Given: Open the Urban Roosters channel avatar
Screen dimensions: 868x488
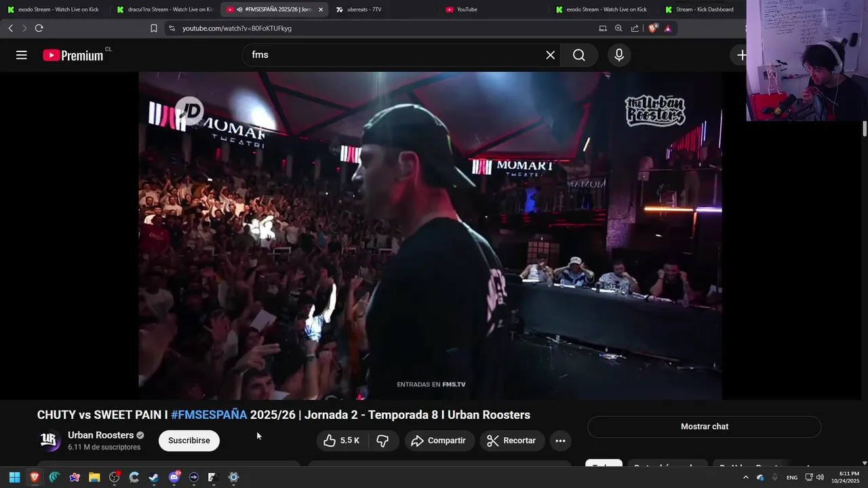Looking at the screenshot, I should pyautogui.click(x=49, y=441).
